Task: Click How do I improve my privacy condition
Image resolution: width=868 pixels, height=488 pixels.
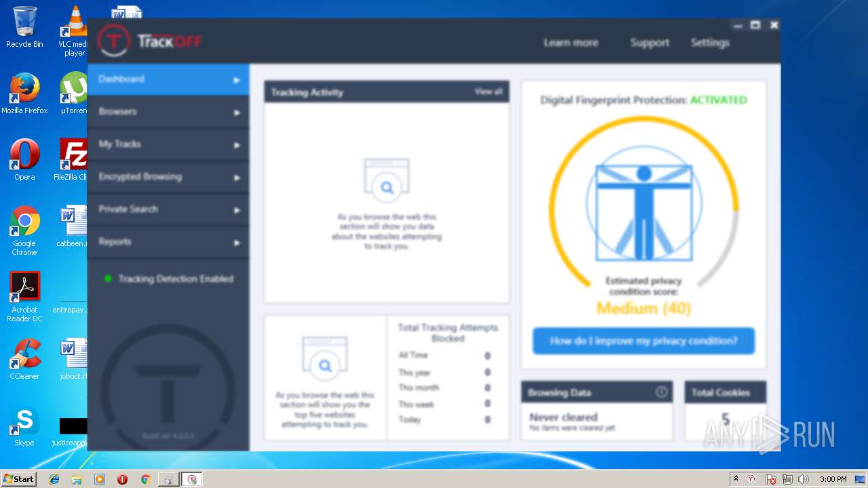Action: pyautogui.click(x=644, y=341)
